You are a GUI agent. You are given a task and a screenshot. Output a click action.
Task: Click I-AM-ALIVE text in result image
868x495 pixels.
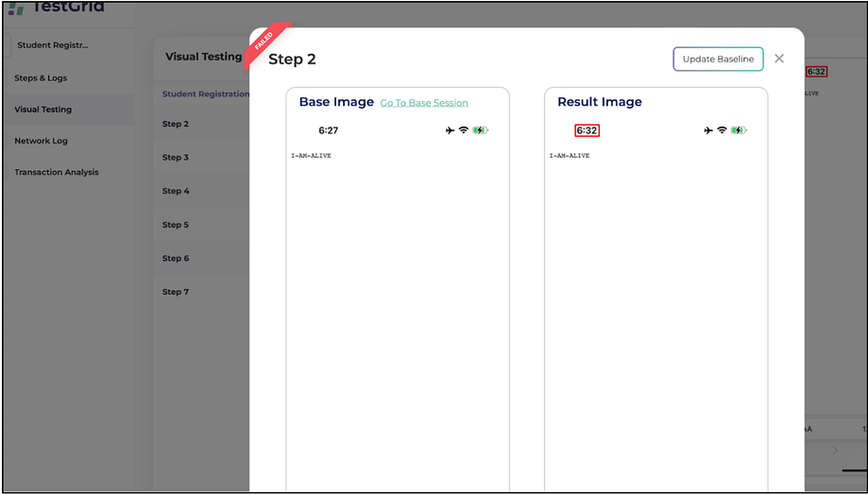[x=570, y=156]
